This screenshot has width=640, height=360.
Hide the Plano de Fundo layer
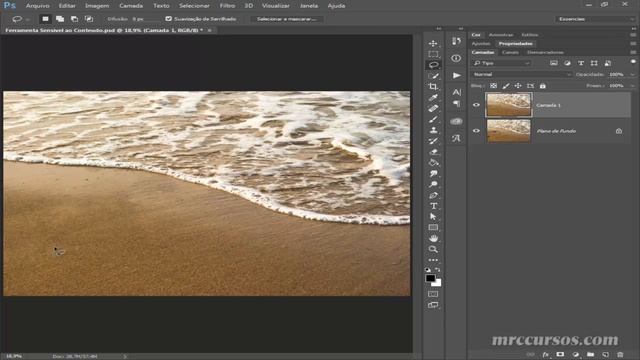coord(476,131)
